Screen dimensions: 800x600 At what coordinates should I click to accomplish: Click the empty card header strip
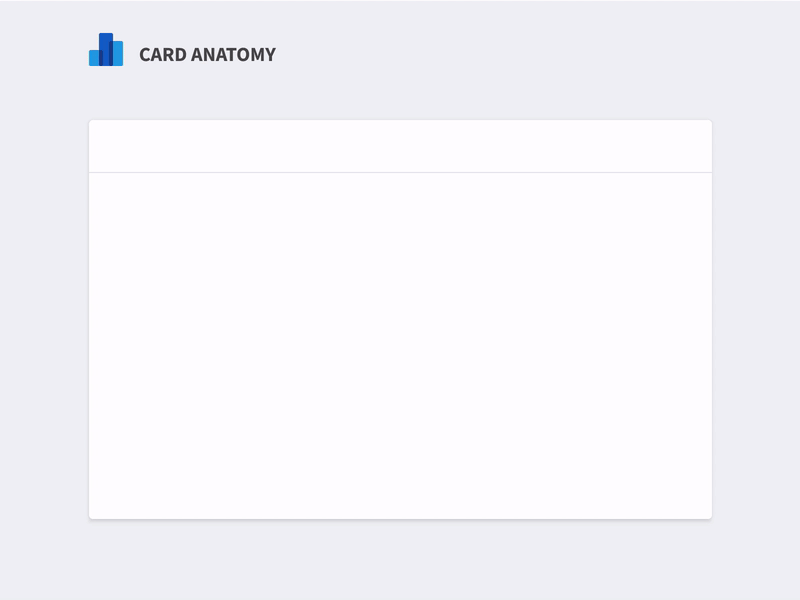tap(400, 146)
